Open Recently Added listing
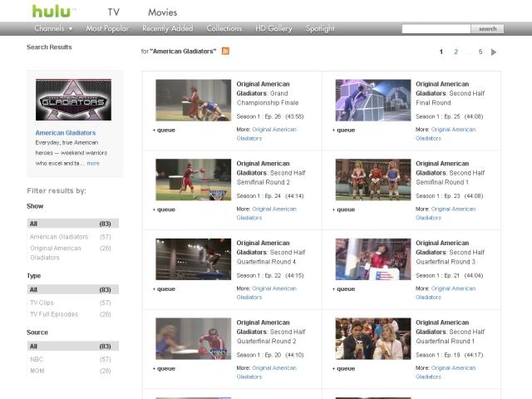Screen dimensions: 532x399 (168, 28)
